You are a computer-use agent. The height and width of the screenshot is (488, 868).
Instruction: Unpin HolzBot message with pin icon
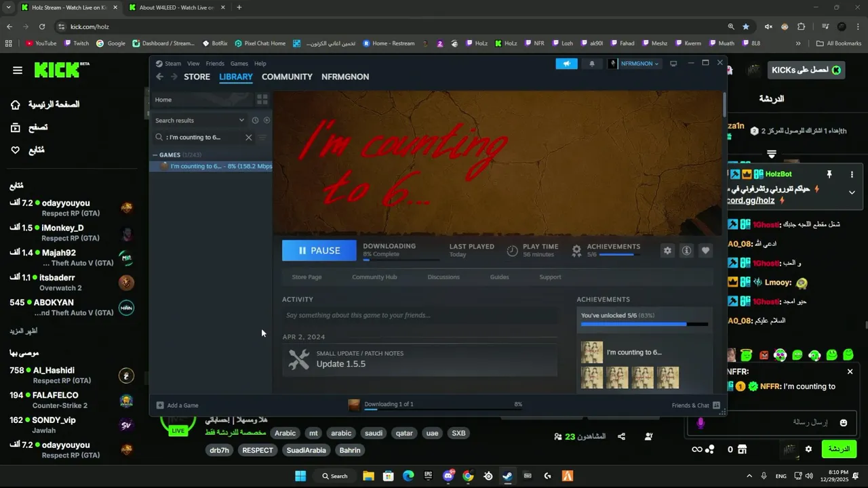click(829, 174)
